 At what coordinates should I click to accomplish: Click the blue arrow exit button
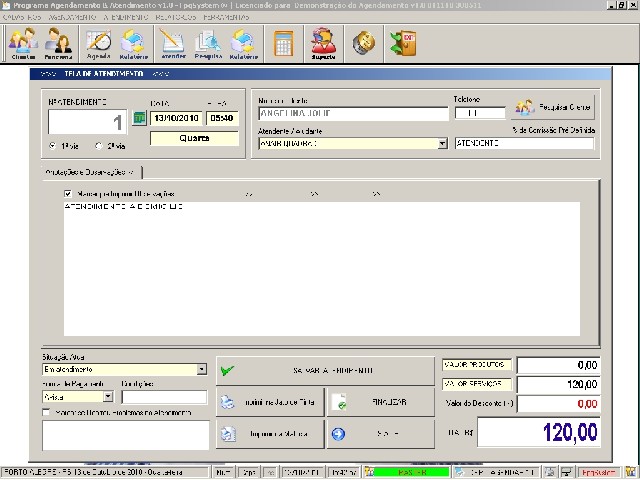pyautogui.click(x=381, y=434)
